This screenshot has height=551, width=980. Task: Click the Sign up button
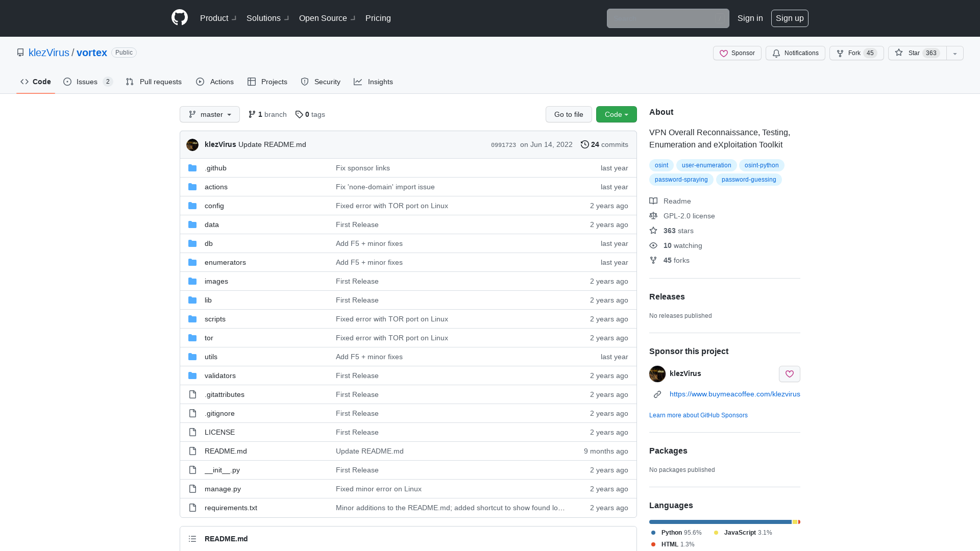tap(790, 18)
